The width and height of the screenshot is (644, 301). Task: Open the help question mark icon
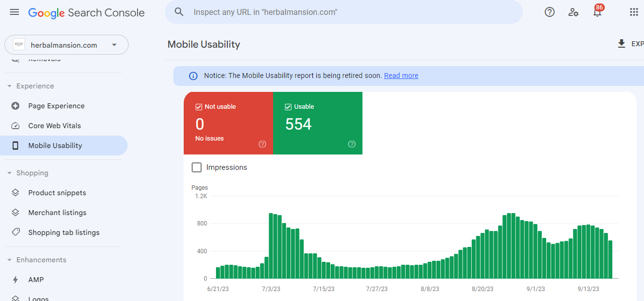550,12
